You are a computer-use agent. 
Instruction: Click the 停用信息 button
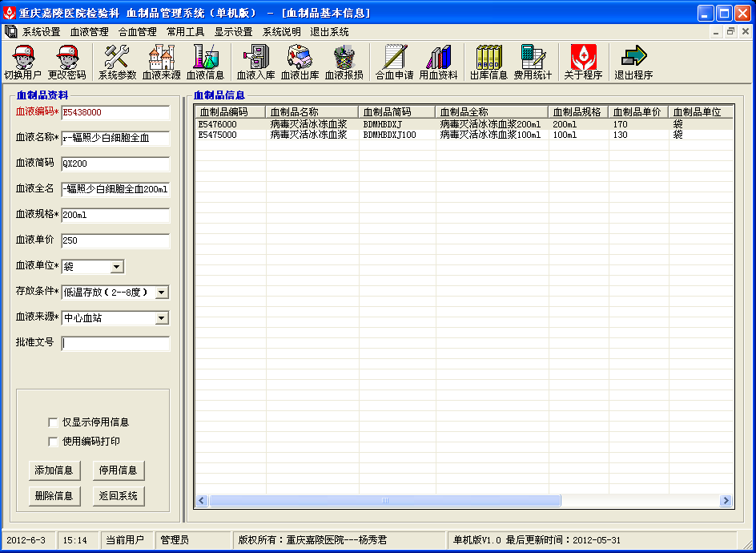point(119,470)
